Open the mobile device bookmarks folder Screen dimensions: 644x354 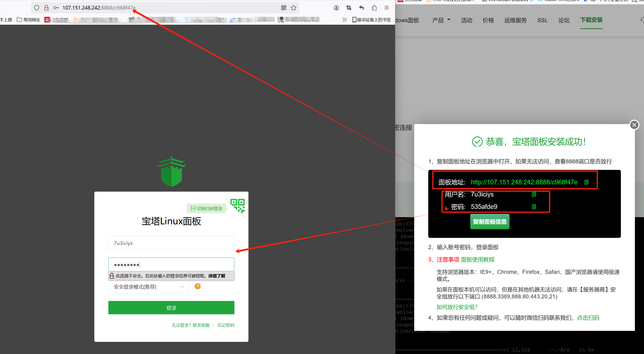[x=371, y=20]
